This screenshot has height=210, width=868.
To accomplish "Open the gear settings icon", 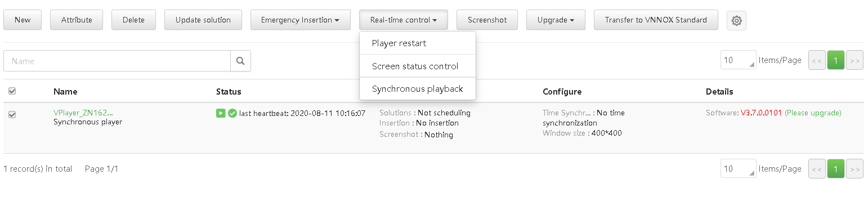I will (736, 20).
